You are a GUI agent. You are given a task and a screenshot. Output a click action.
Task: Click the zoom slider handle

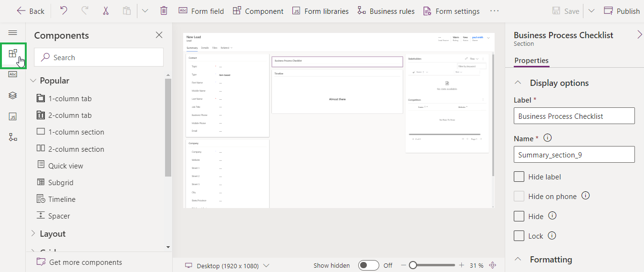413,265
